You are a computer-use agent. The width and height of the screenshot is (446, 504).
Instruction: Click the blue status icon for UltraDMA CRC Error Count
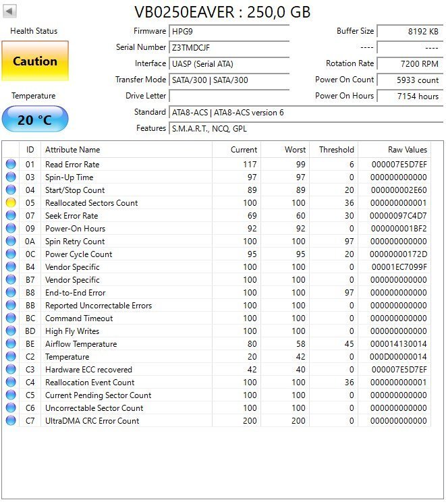tap(11, 421)
